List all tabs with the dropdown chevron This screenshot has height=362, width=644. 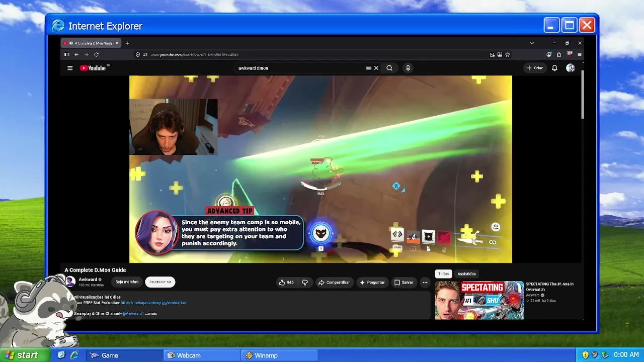(532, 43)
